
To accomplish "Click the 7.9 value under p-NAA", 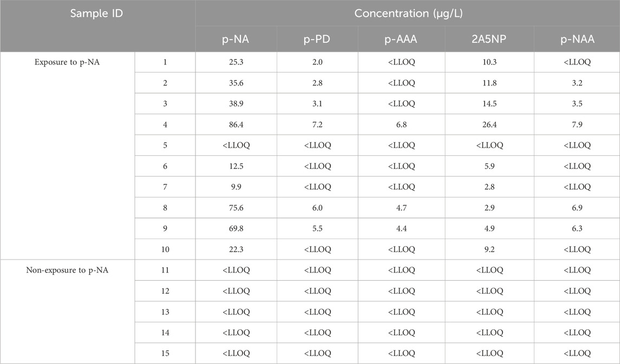I will tap(576, 124).
